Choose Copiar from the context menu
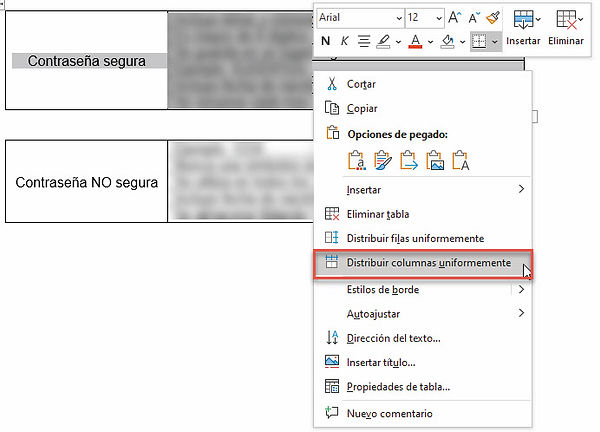The height and width of the screenshot is (432, 600). click(x=422, y=109)
